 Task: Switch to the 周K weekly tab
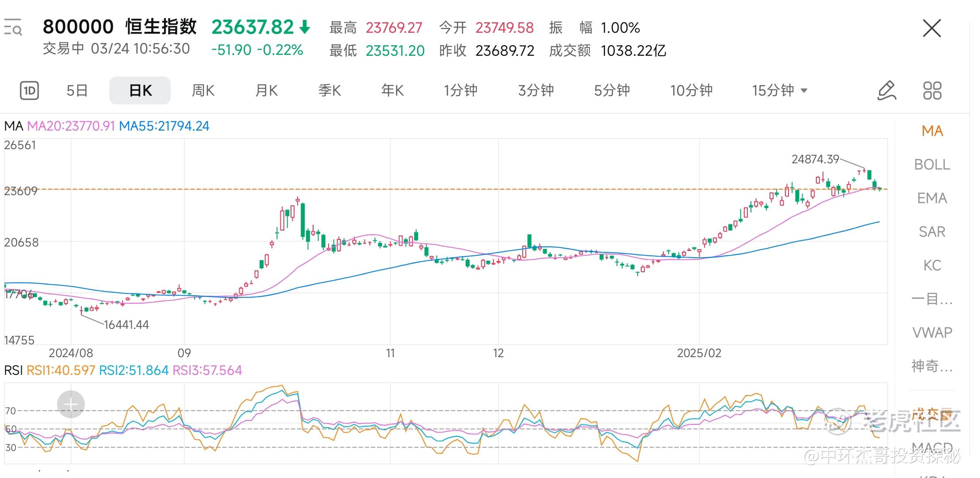pyautogui.click(x=203, y=91)
